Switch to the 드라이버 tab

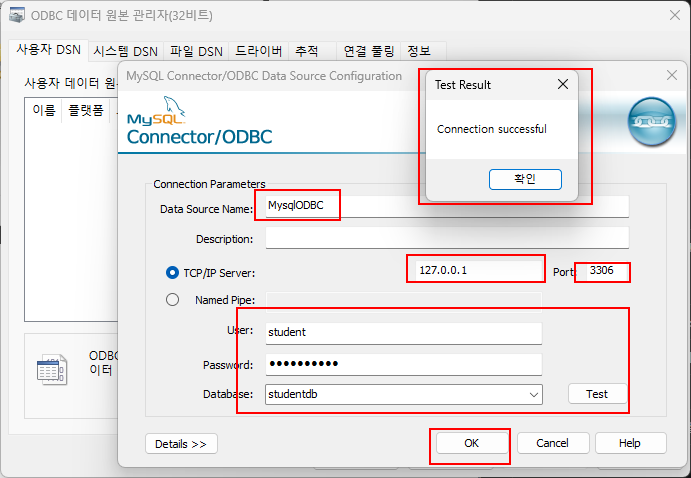(259, 52)
